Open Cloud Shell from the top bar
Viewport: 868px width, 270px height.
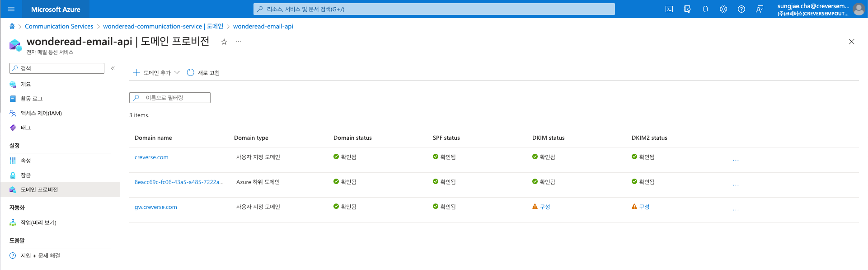coord(669,9)
